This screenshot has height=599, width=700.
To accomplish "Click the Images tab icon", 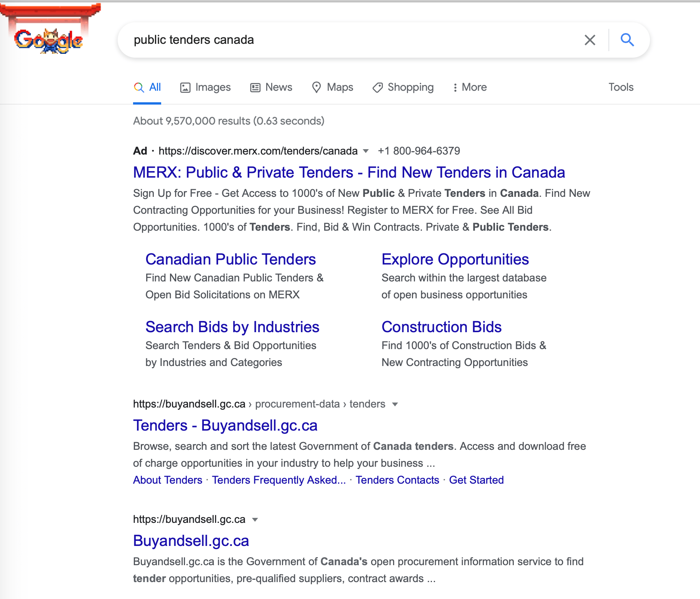I will pos(185,88).
